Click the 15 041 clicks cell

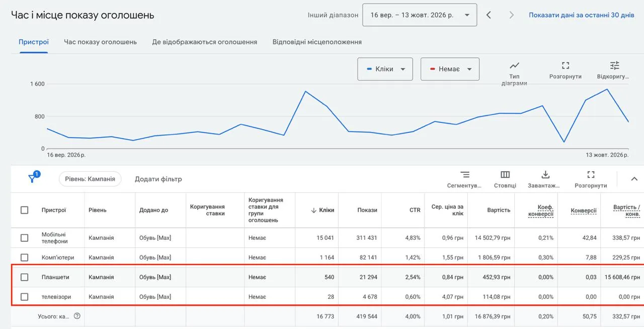tap(325, 238)
